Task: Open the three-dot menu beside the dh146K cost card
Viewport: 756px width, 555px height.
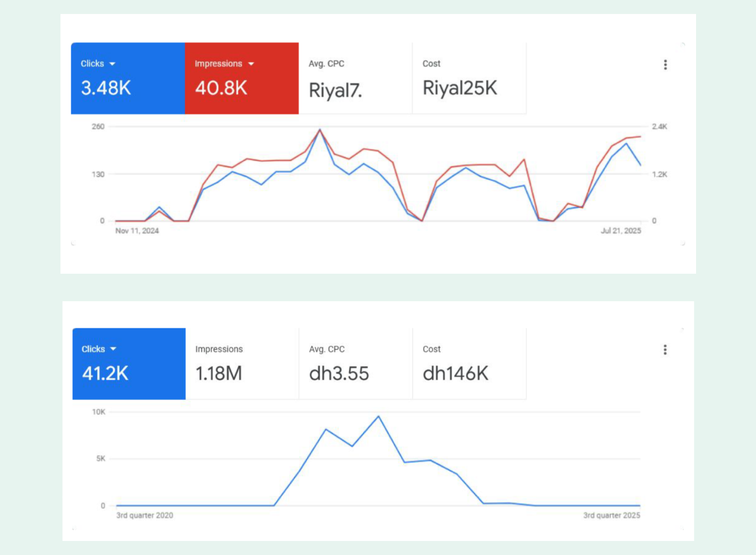Action: [x=665, y=350]
